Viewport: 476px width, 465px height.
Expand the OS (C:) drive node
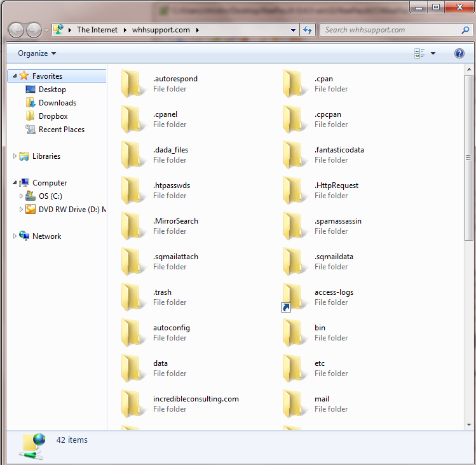click(x=22, y=196)
